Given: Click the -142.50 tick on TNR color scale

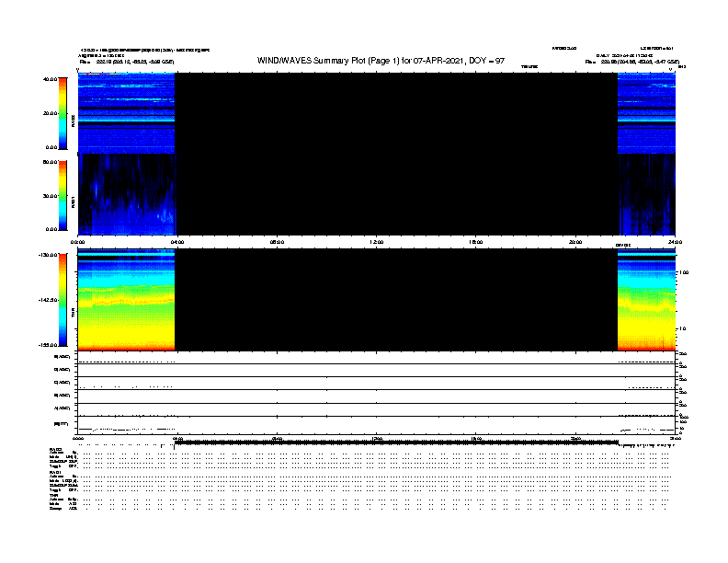Looking at the screenshot, I should click(48, 300).
